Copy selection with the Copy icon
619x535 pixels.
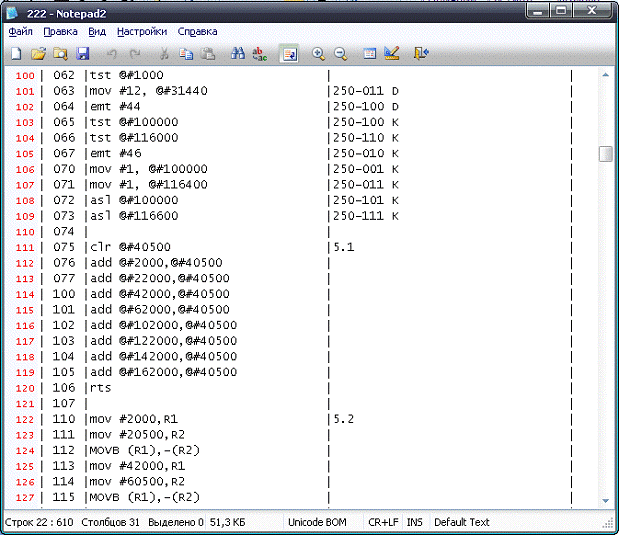pyautogui.click(x=186, y=53)
